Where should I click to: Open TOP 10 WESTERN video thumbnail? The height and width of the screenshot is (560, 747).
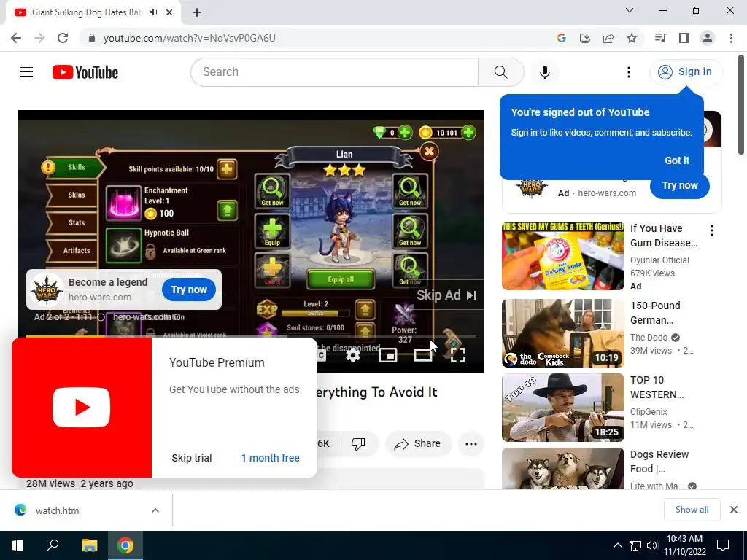[562, 408]
